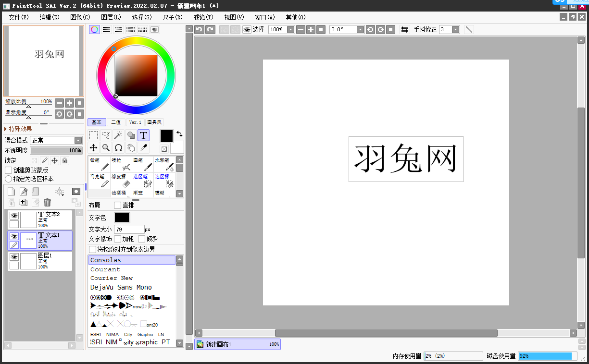Select the magic wand tool

pyautogui.click(x=118, y=135)
